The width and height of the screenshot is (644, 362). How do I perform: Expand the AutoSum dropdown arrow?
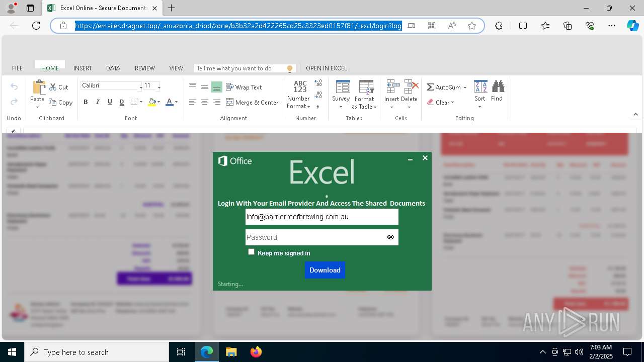tap(465, 87)
